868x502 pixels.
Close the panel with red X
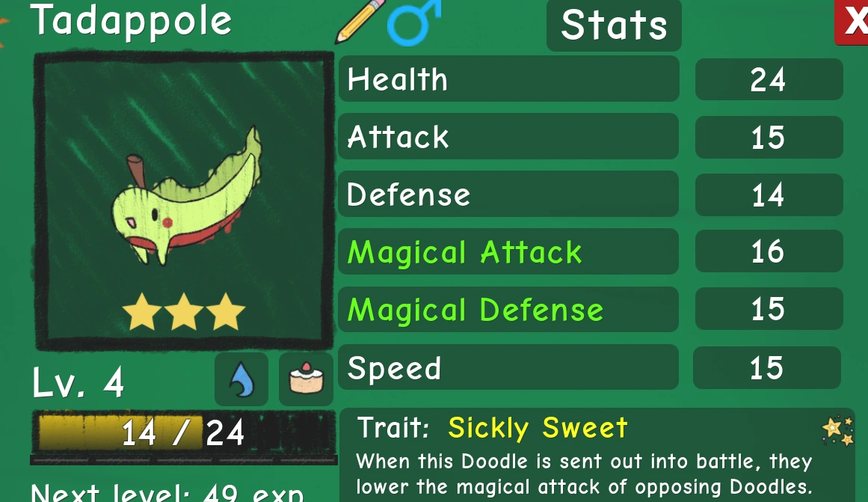coord(852,22)
